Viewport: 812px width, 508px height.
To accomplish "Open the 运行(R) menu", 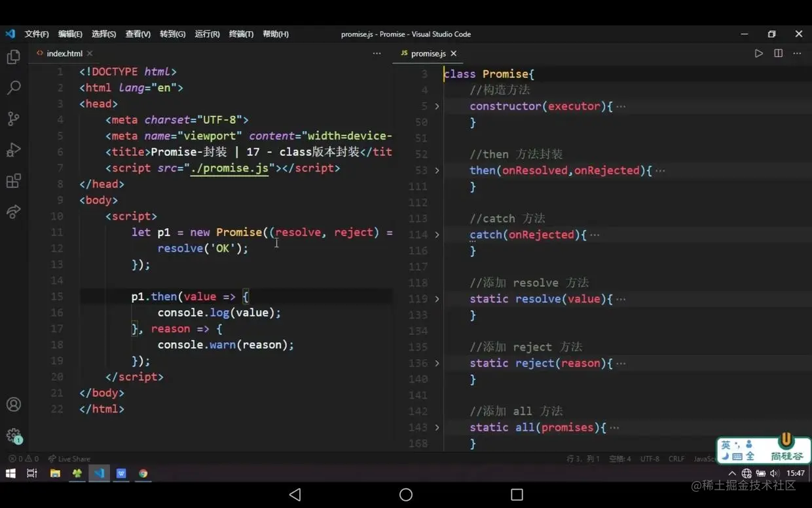I will 207,34.
